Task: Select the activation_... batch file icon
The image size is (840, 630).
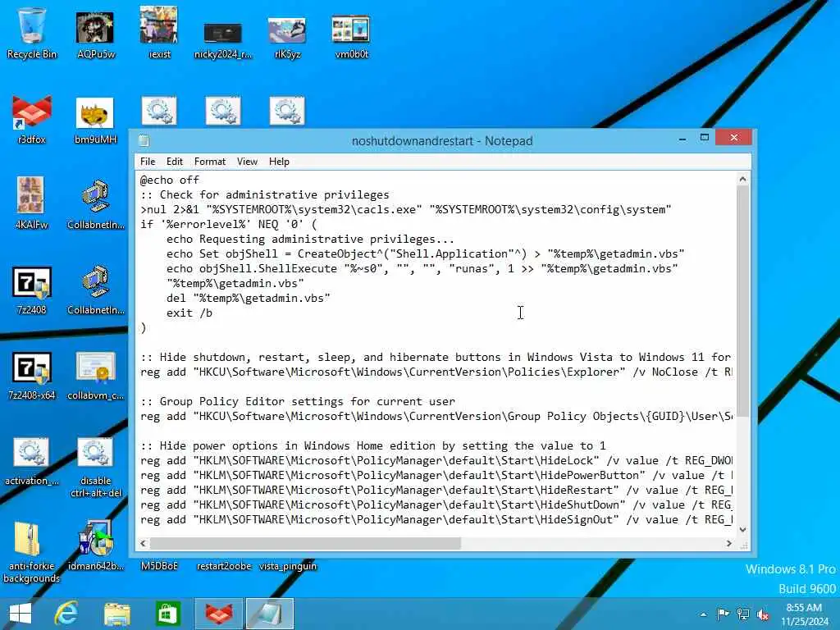Action: point(32,461)
